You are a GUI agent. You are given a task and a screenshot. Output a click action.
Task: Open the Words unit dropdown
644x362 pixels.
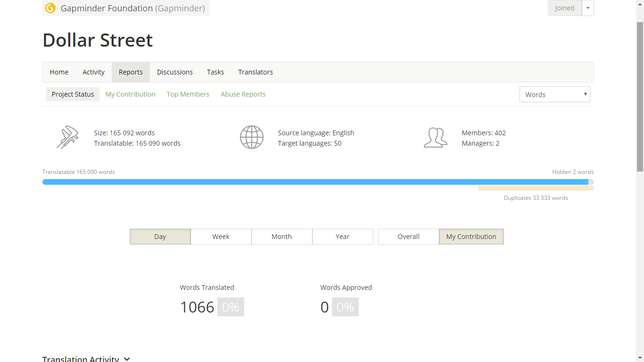click(x=555, y=94)
